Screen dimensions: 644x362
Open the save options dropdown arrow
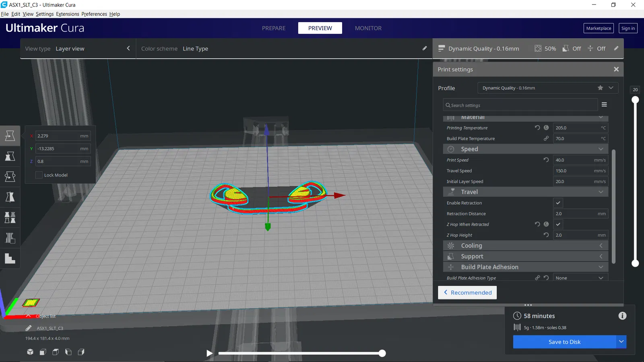click(x=621, y=341)
